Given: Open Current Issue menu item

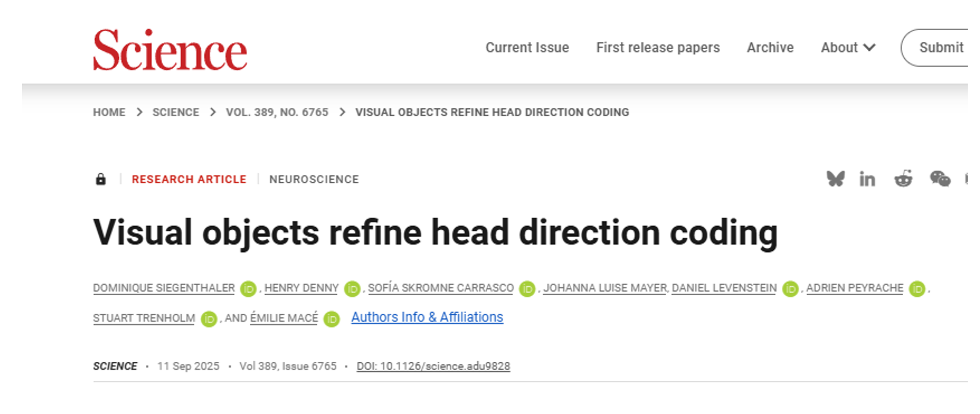Looking at the screenshot, I should [527, 48].
